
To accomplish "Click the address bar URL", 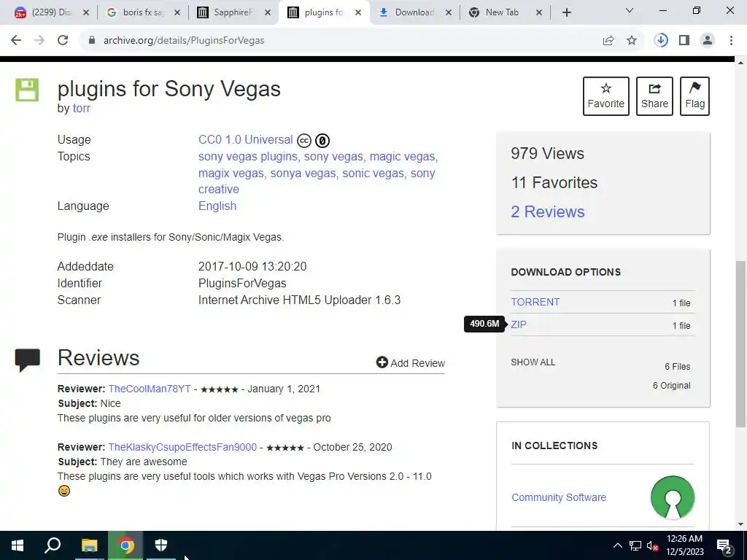I will click(x=184, y=41).
